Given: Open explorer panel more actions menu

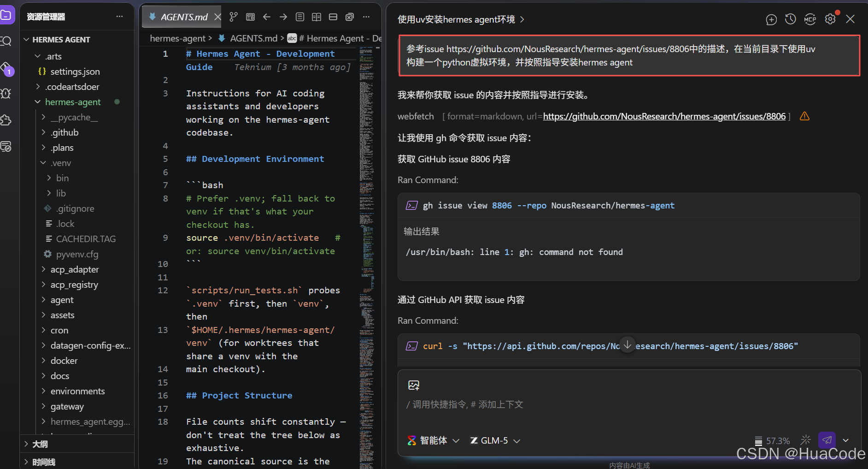Looking at the screenshot, I should pyautogui.click(x=120, y=17).
